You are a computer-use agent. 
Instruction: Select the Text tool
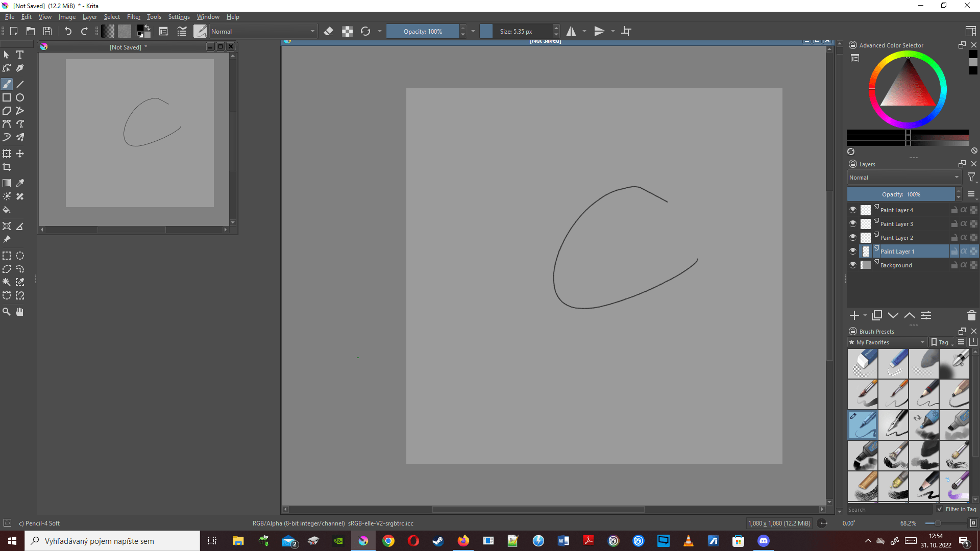(20, 55)
